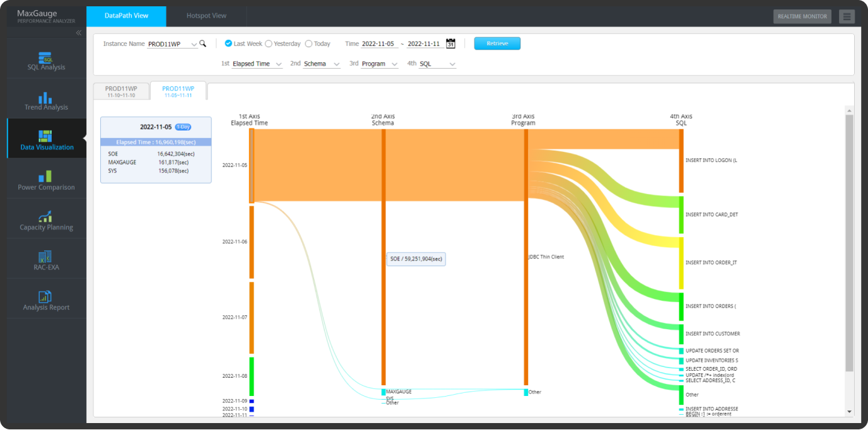Switch to the Hotspot View tab
Viewport: 868px width, 430px height.
(x=206, y=16)
